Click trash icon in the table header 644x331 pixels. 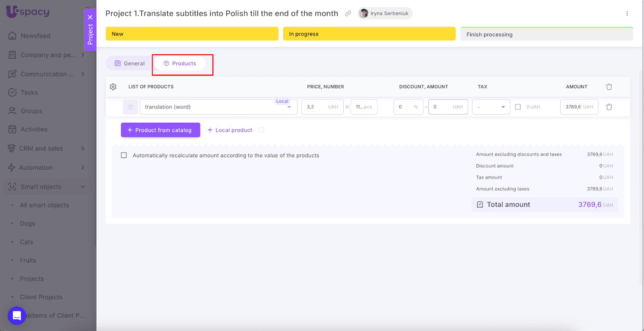pos(609,87)
